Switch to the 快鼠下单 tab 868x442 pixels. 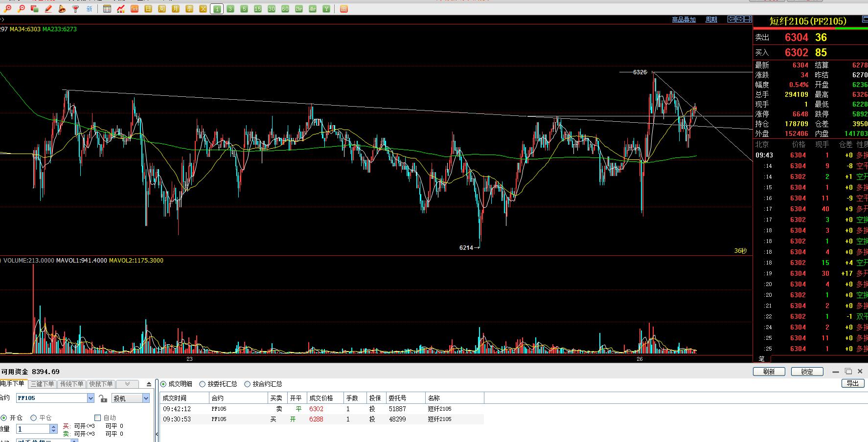101,384
